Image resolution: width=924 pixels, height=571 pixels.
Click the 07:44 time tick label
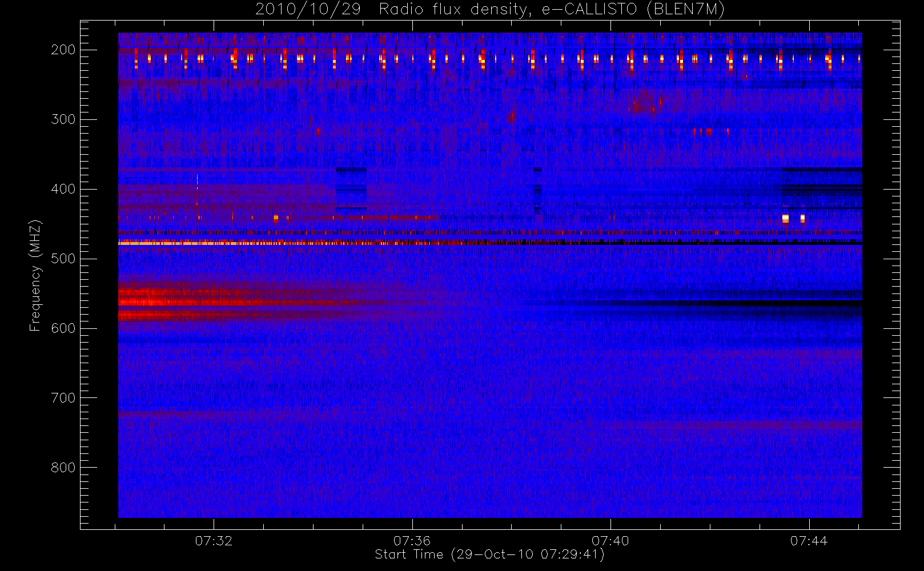(809, 541)
